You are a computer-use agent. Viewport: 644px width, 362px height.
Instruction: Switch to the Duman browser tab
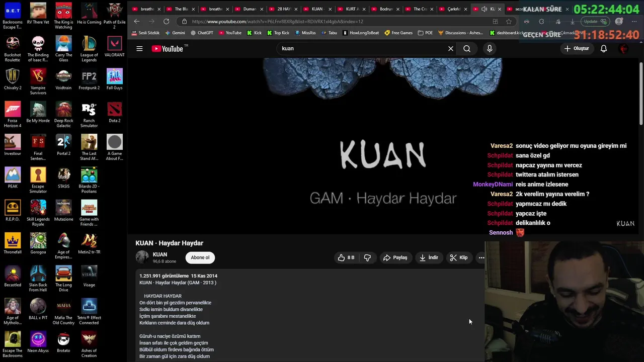coord(249,9)
